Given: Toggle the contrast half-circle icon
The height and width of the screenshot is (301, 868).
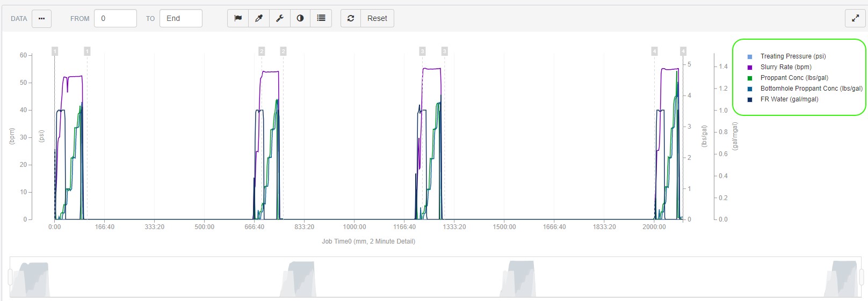Looking at the screenshot, I should coord(300,18).
